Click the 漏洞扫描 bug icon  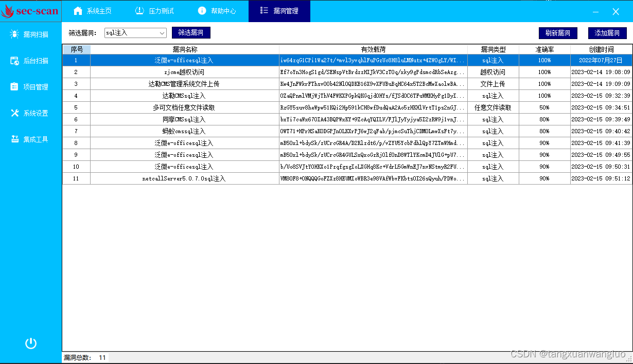[x=14, y=34]
